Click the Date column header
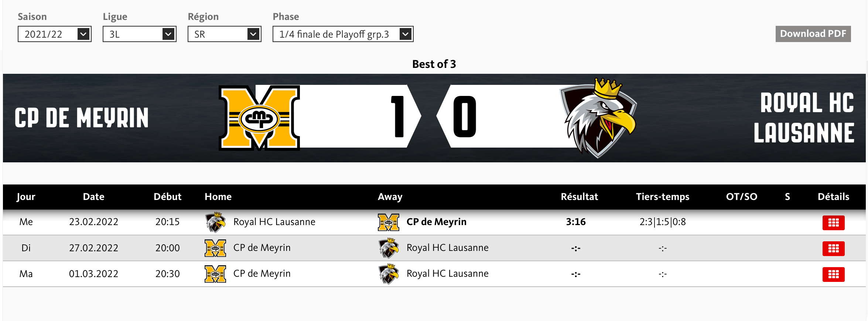The width and height of the screenshot is (868, 321). [x=93, y=197]
